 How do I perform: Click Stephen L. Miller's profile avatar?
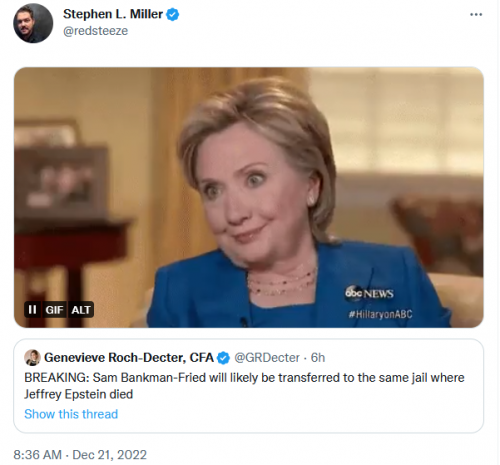click(33, 23)
